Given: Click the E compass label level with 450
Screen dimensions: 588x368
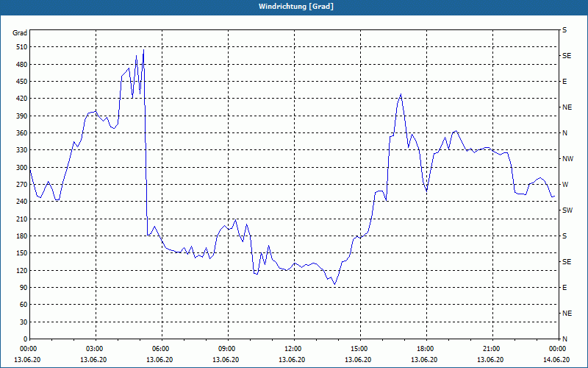Looking at the screenshot, I should coord(564,82).
